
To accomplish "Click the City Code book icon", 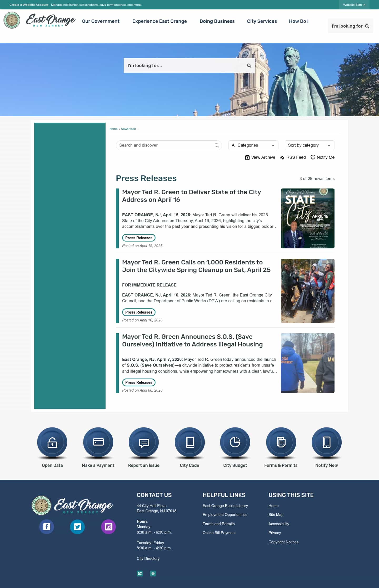I will tap(189, 442).
